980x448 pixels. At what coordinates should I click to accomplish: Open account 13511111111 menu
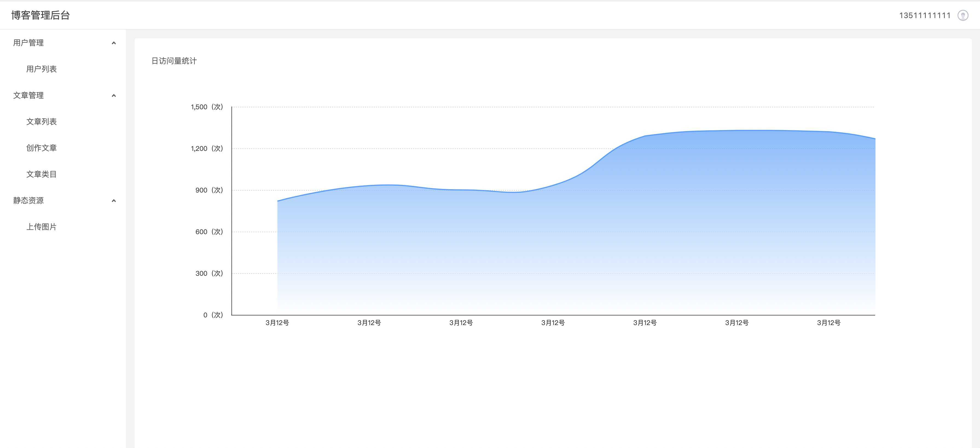click(x=925, y=15)
